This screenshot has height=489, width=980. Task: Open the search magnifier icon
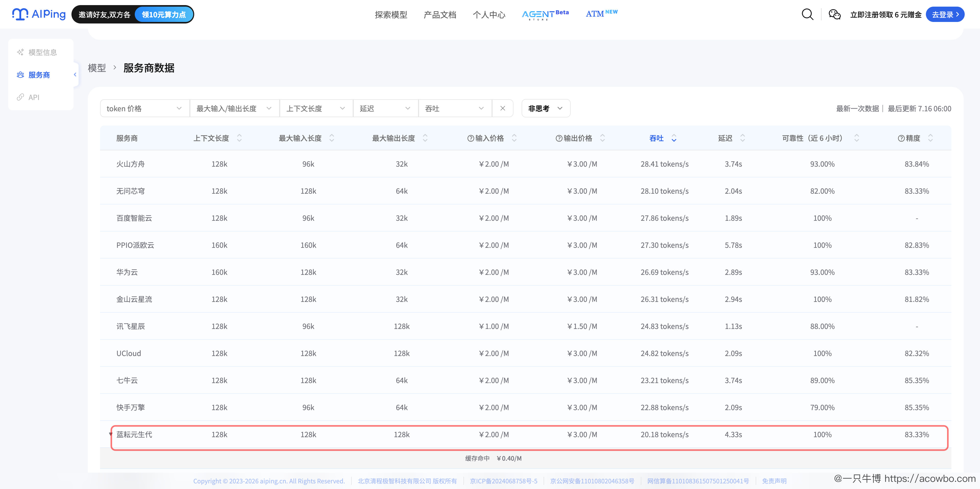click(x=807, y=15)
